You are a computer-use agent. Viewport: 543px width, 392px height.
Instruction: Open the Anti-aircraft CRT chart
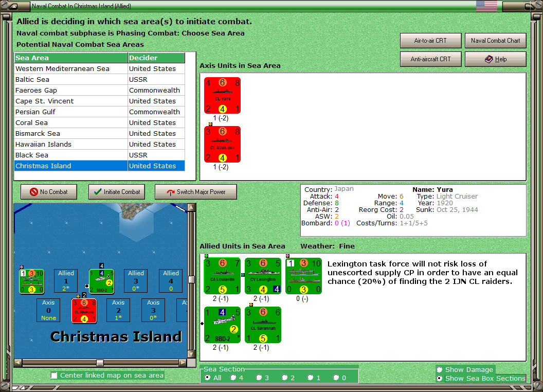coord(430,59)
